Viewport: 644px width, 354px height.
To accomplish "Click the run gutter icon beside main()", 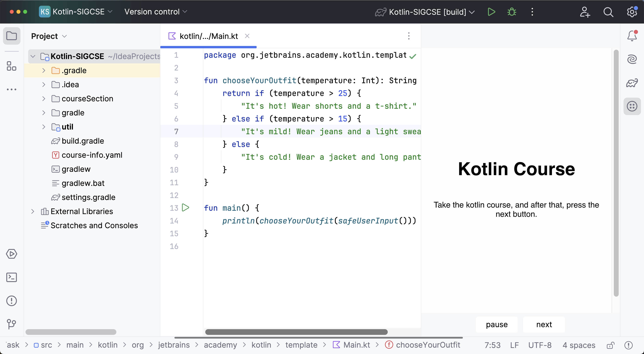I will pyautogui.click(x=185, y=207).
